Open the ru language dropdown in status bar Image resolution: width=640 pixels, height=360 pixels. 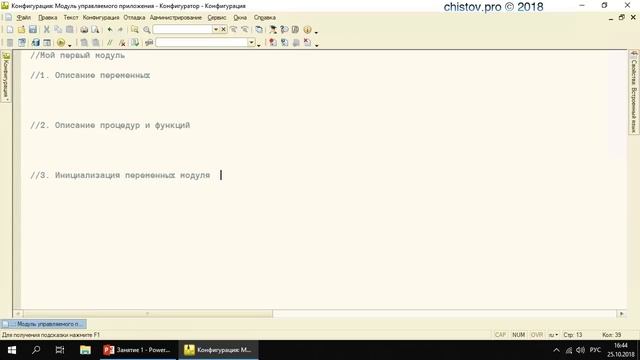point(553,335)
